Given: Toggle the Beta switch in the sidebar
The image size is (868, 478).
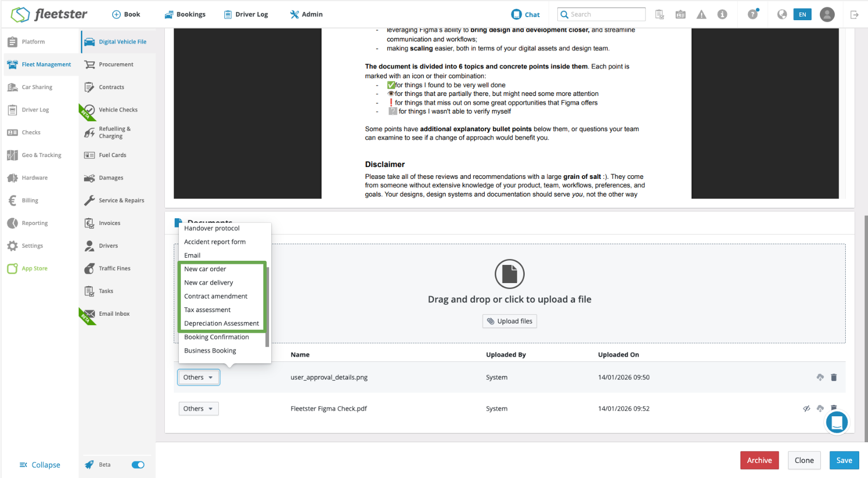Looking at the screenshot, I should (138, 465).
